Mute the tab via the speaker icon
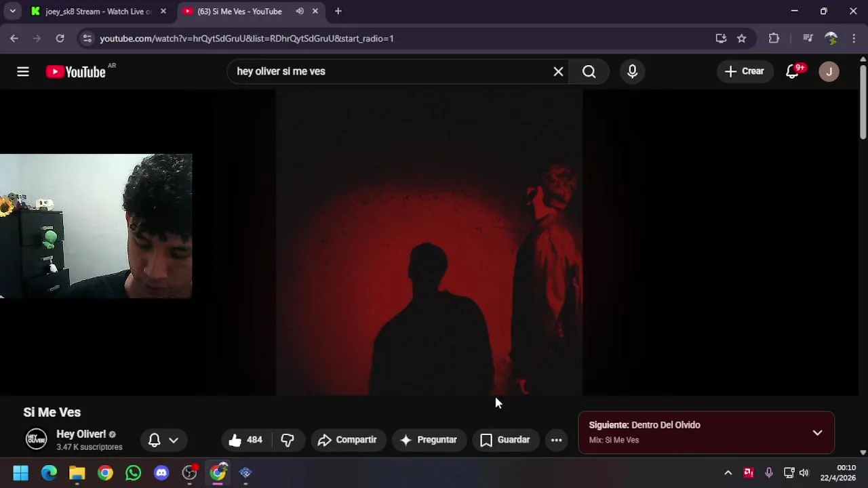 click(x=300, y=12)
